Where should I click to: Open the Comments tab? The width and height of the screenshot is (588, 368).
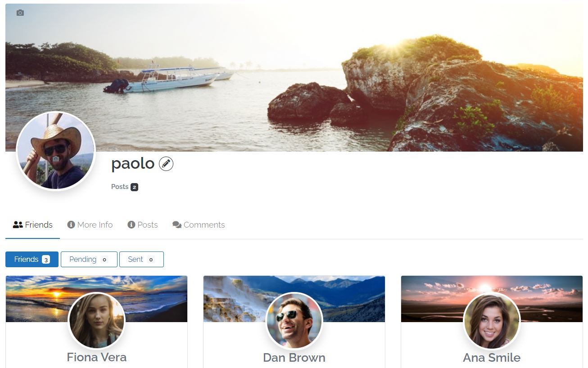click(199, 224)
